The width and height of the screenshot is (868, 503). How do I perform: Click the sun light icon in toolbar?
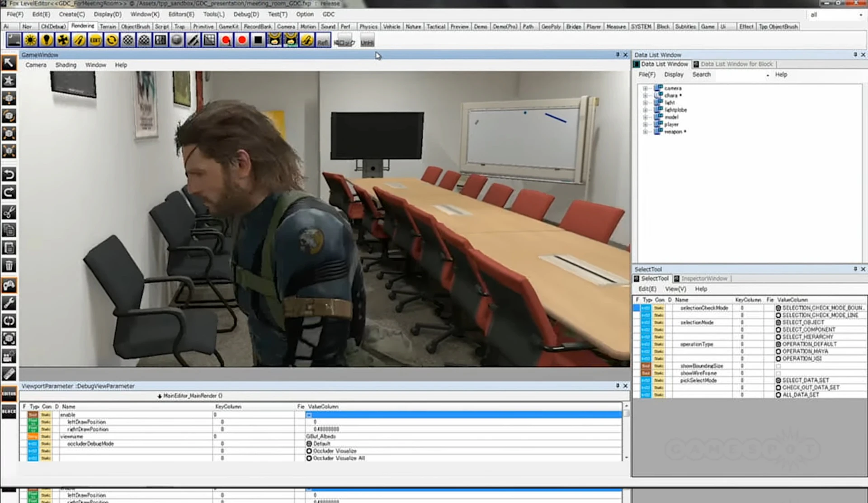point(30,40)
